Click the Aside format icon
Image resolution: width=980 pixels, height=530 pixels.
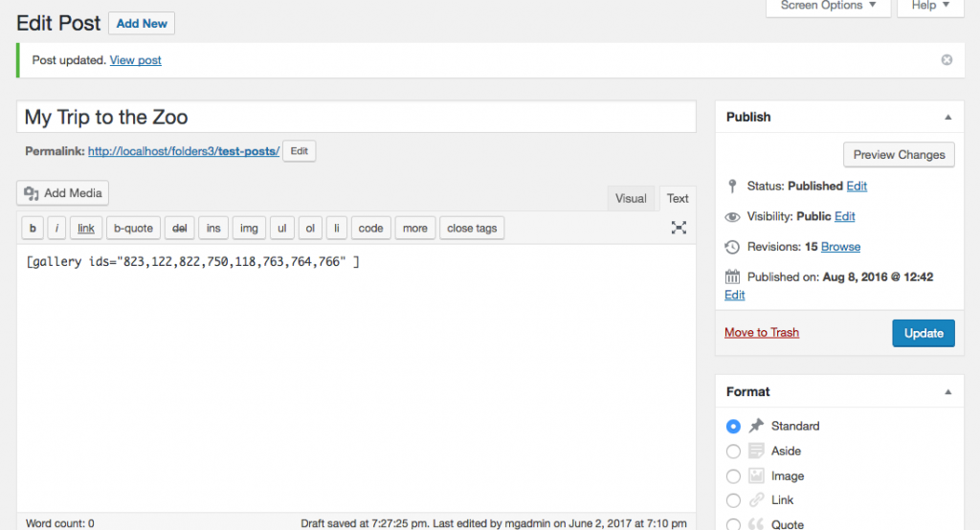(x=756, y=451)
